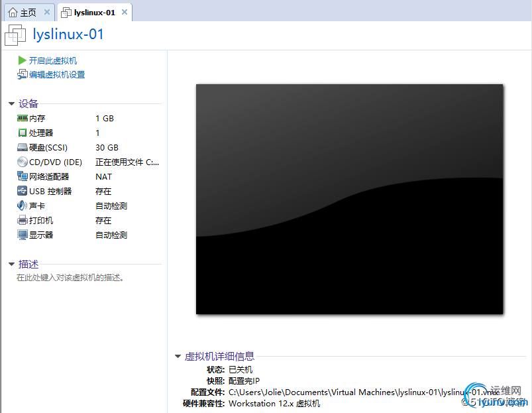Click the printer (打印机) icon
This screenshot has width=532, height=413.
(x=23, y=220)
